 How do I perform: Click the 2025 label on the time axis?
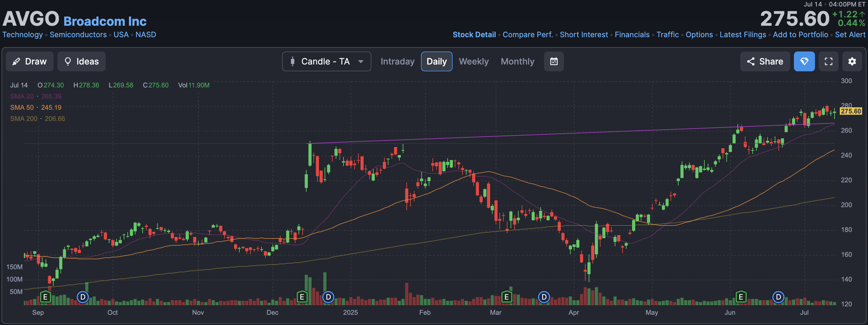tap(350, 313)
